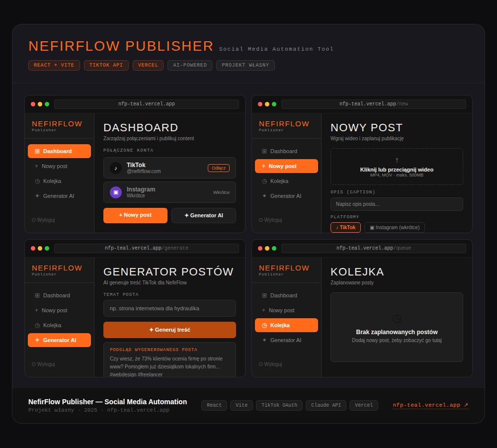Click the PROJEKT WŁASNY header tag

pyautogui.click(x=246, y=65)
